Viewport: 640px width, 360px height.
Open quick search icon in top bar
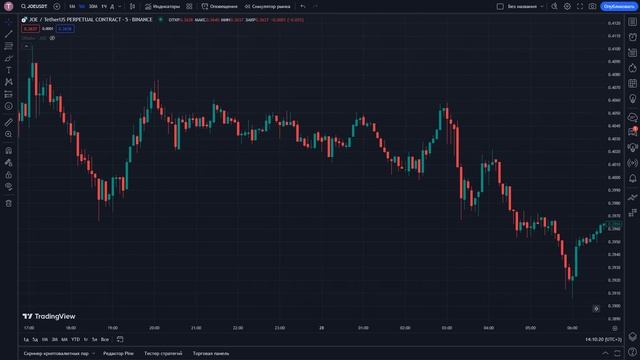(554, 7)
